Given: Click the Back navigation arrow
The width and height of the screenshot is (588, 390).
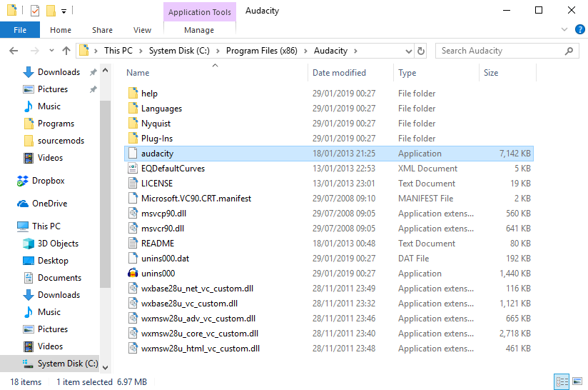Looking at the screenshot, I should (x=14, y=51).
